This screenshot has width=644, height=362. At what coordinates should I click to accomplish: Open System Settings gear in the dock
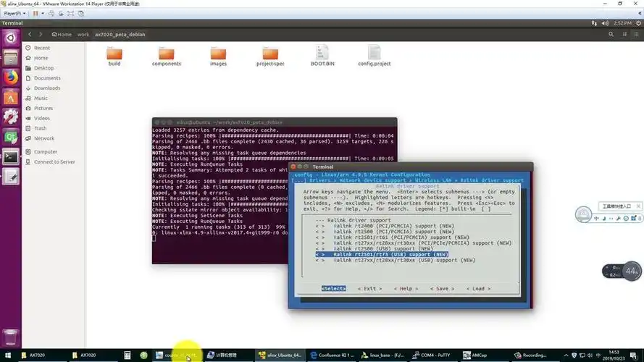pos(11,117)
